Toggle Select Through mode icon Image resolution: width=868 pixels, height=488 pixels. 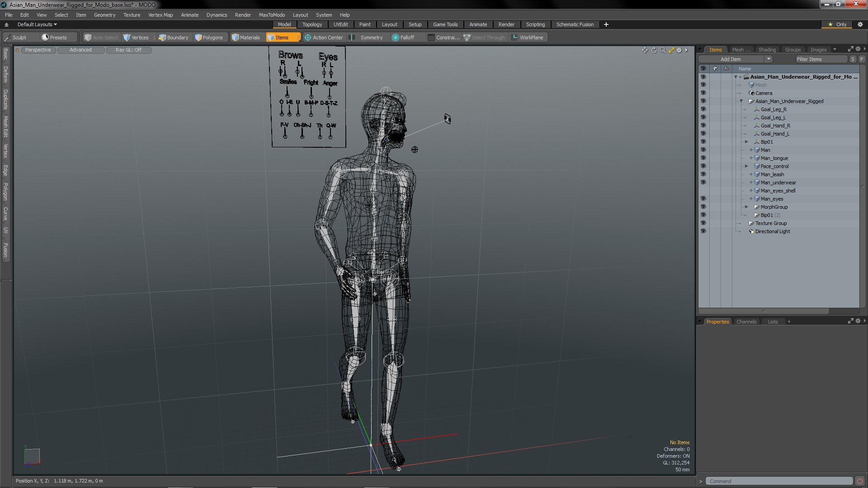click(x=467, y=38)
